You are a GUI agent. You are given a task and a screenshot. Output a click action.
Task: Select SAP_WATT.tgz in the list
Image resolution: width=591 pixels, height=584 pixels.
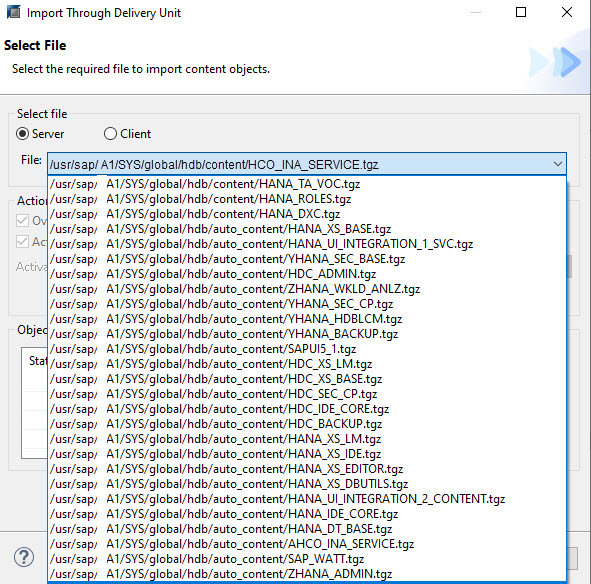click(307, 559)
